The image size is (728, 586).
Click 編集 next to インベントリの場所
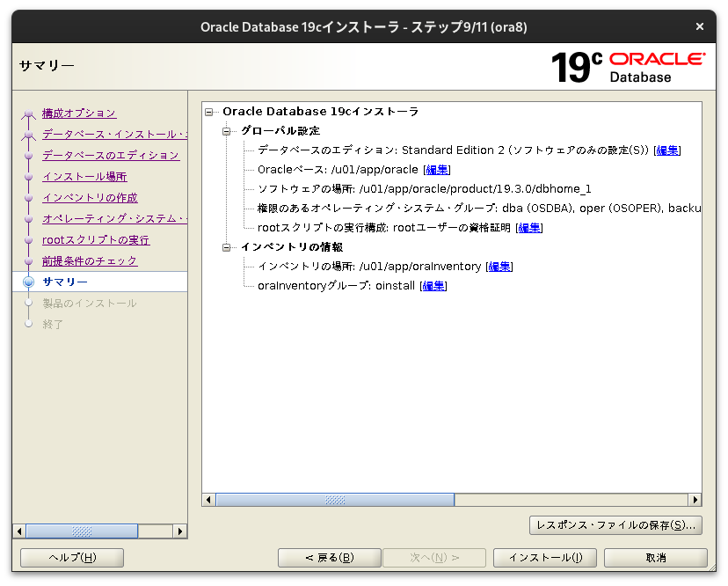(499, 266)
